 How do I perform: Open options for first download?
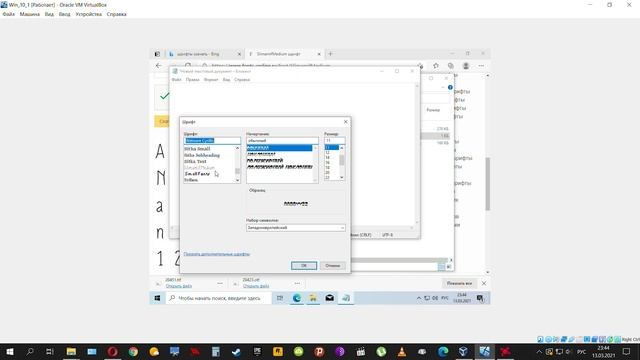click(220, 283)
